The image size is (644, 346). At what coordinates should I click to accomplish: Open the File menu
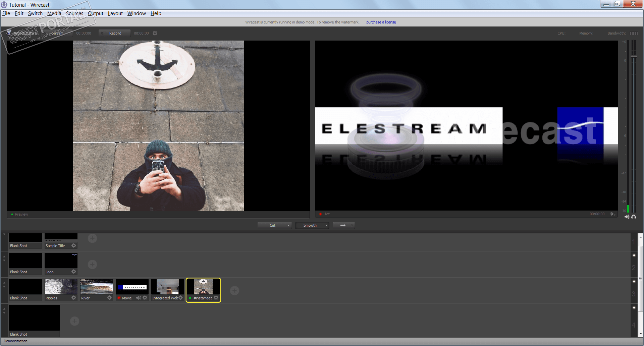click(6, 13)
